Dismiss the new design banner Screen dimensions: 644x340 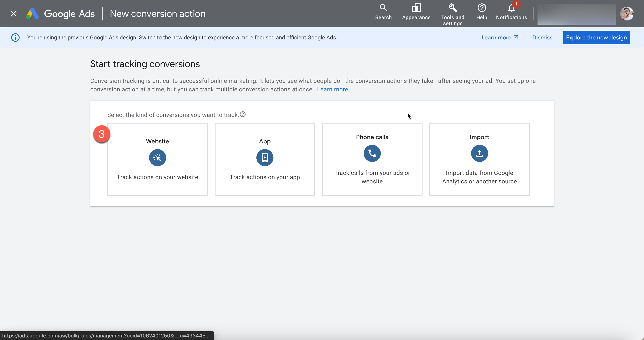[x=542, y=37]
